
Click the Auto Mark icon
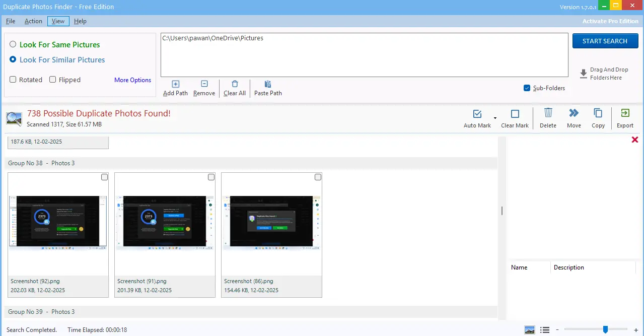coord(477,114)
